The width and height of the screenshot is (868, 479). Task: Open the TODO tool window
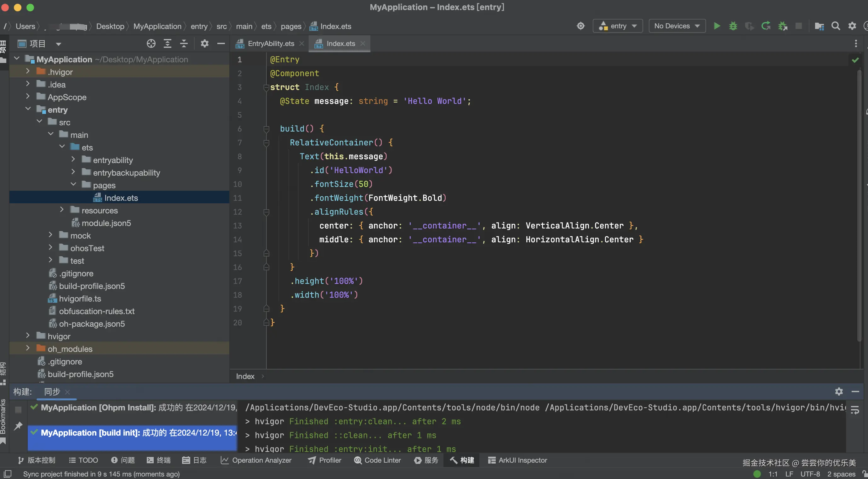(x=83, y=460)
